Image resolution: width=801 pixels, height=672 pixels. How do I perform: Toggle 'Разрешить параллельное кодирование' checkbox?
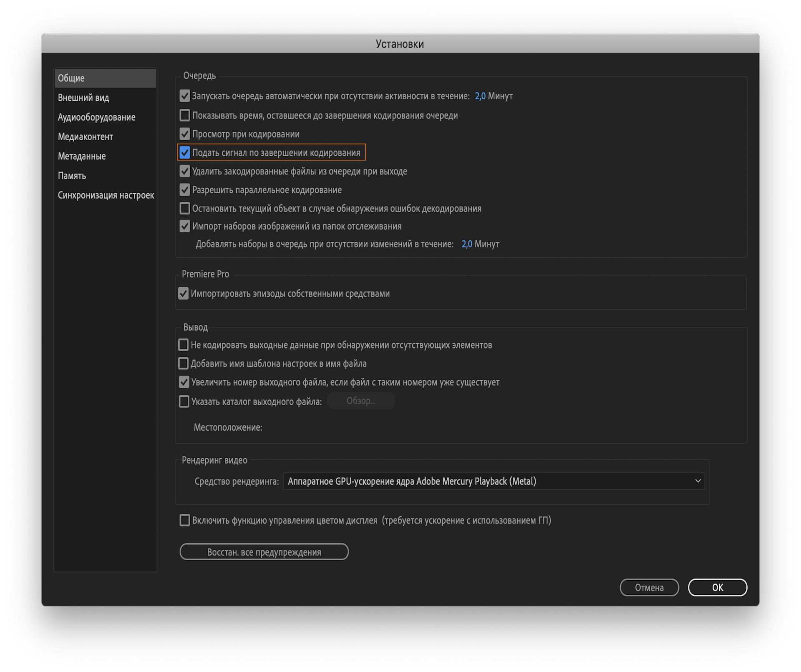click(184, 190)
